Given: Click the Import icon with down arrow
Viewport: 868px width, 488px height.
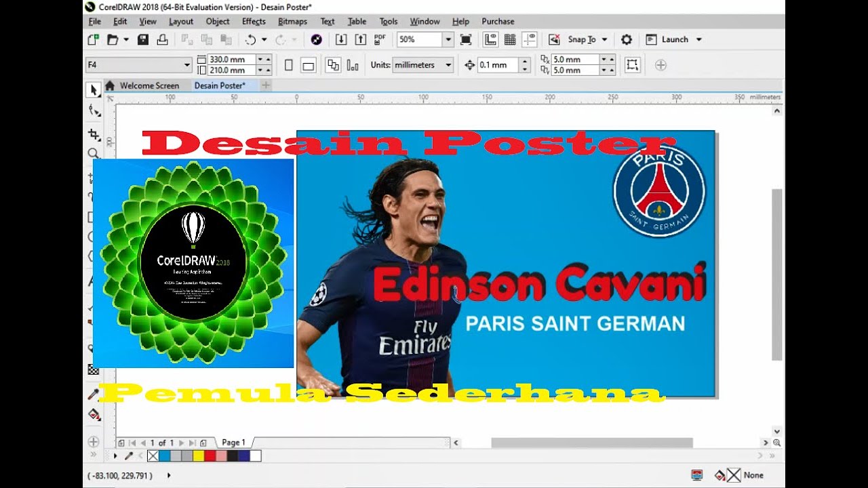Looking at the screenshot, I should [341, 39].
